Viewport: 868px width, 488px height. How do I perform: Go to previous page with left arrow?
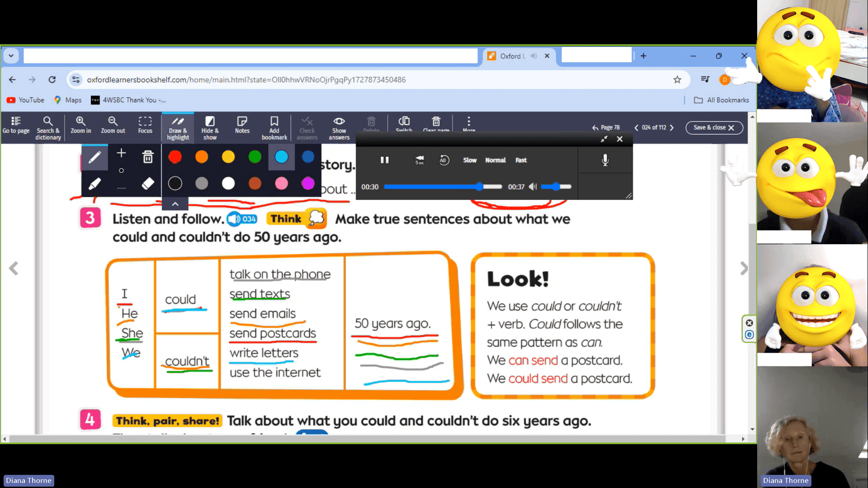14,269
